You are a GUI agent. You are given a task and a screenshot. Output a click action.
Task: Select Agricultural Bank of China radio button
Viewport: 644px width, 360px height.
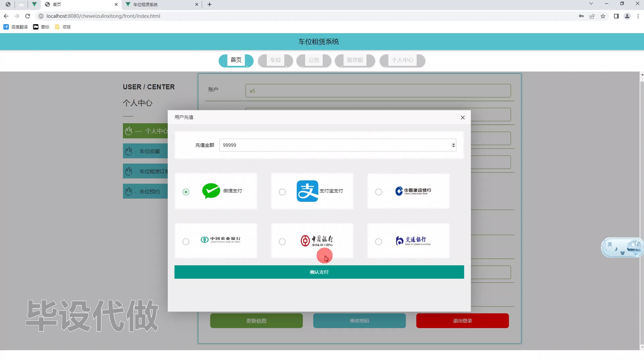pyautogui.click(x=186, y=241)
